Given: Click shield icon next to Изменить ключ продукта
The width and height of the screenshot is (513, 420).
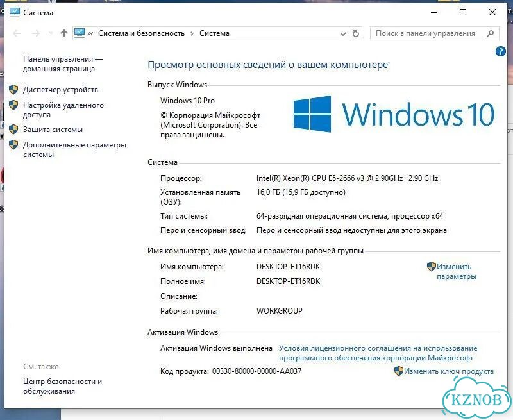Looking at the screenshot, I should point(399,371).
